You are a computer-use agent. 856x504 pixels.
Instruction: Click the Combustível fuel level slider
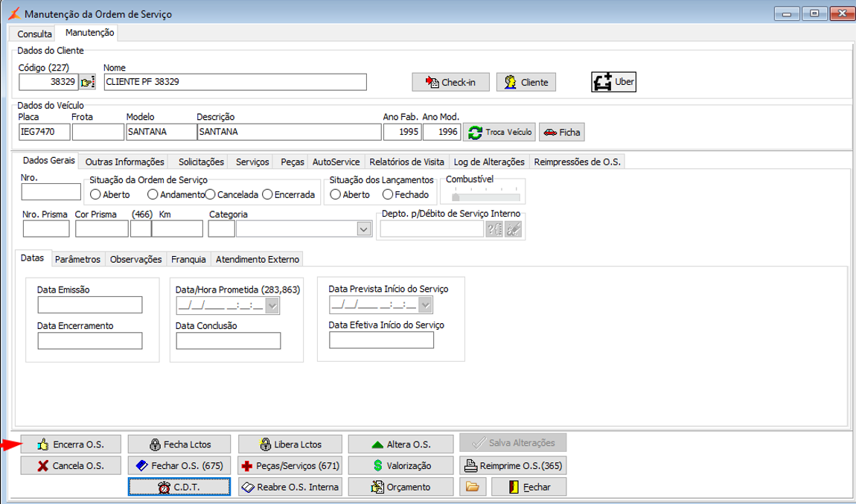tap(486, 195)
